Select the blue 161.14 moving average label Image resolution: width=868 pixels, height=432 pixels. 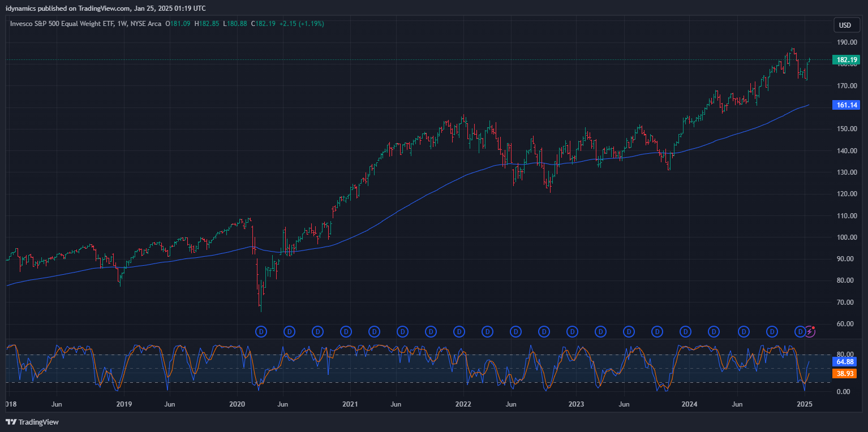pyautogui.click(x=845, y=105)
